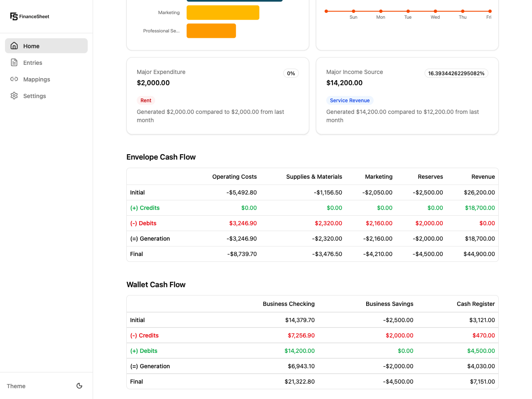The height and width of the screenshot is (399, 532).
Task: Click the Rent expense tag
Action: tap(145, 100)
